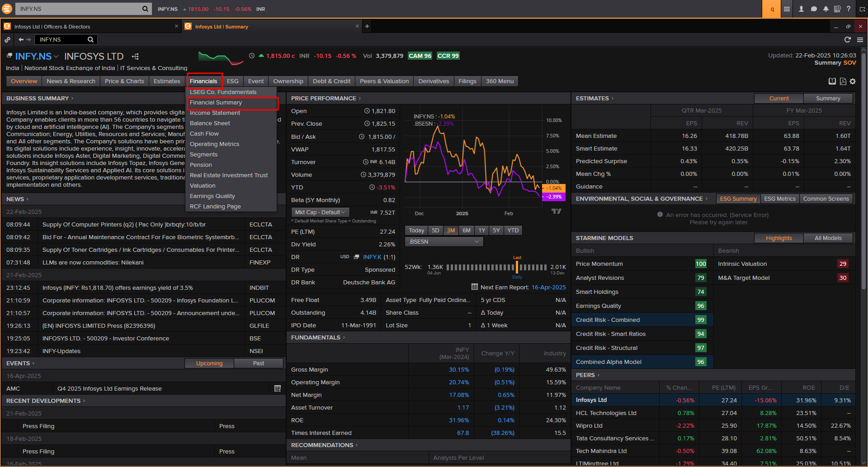This screenshot has height=467, width=868.
Task: Open the chat messages icon
Action: pos(814,9)
